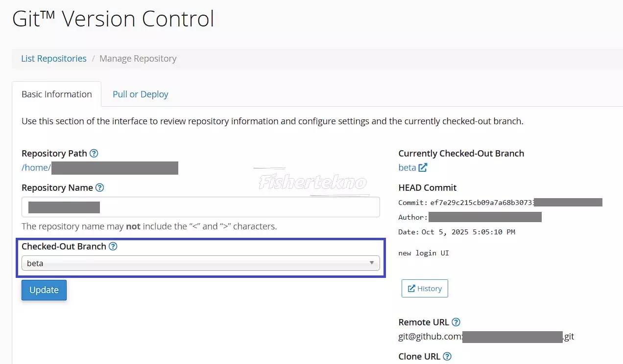Click the Manage Repository breadcrumb text
Image resolution: width=623 pixels, height=364 pixels.
coord(138,59)
